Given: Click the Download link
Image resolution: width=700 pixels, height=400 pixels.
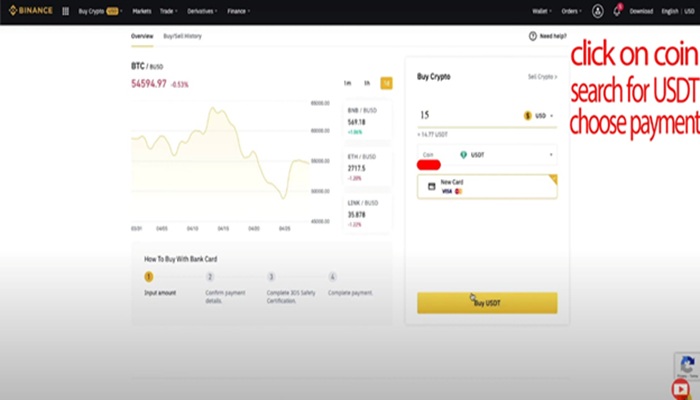Looking at the screenshot, I should click(641, 11).
